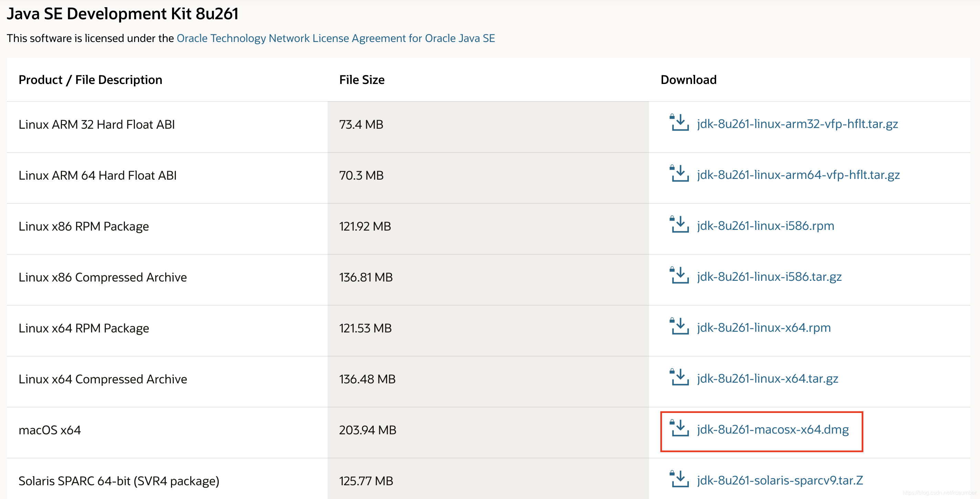Select the macOS x64 row label

pyautogui.click(x=50, y=431)
